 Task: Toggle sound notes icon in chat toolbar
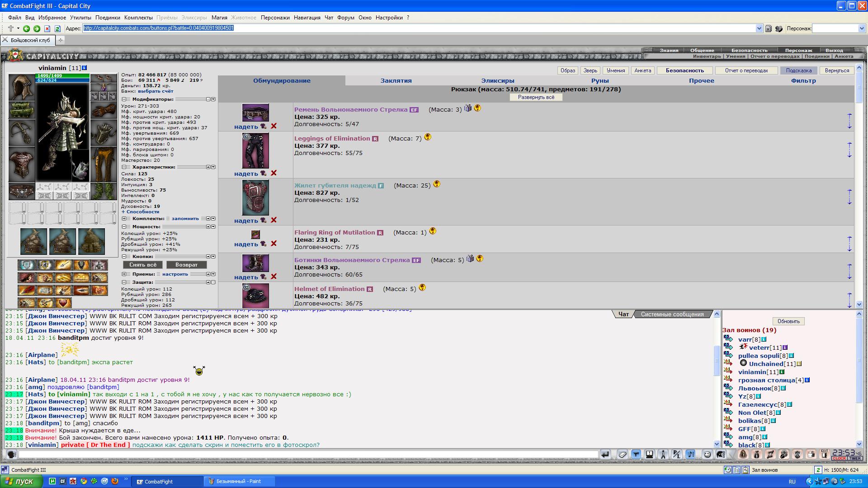pos(690,455)
